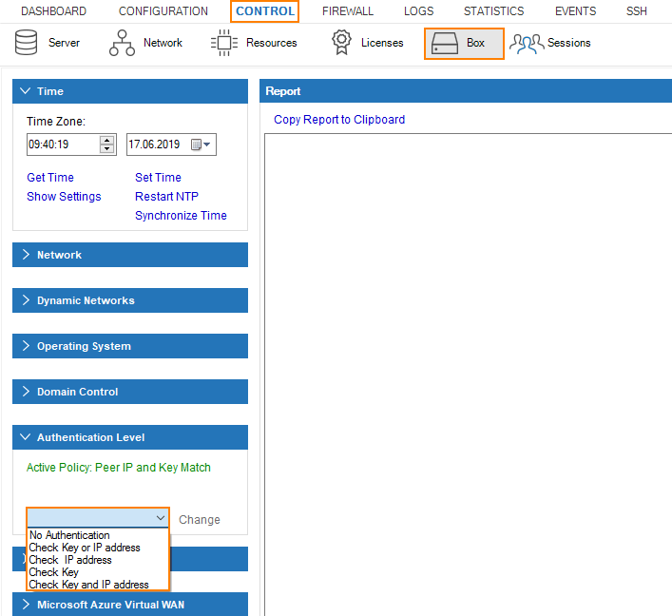672x616 pixels.
Task: Switch to the CONFIGURATION tab
Action: tap(163, 11)
